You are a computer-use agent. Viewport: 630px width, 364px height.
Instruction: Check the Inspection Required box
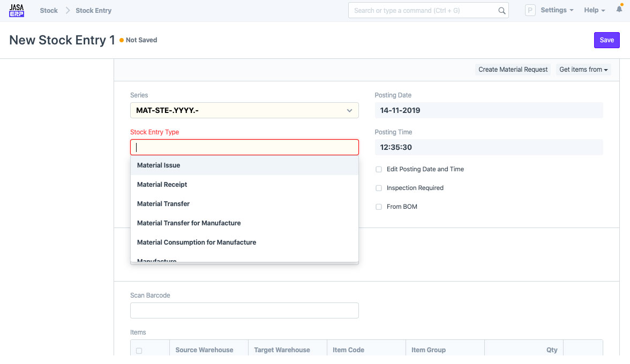[379, 188]
